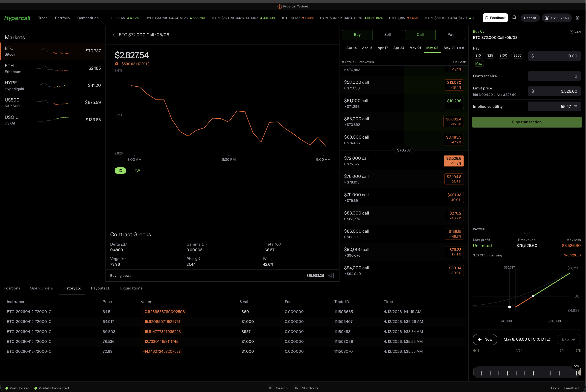Open Competition menu item
586x392 pixels.
coord(88,18)
